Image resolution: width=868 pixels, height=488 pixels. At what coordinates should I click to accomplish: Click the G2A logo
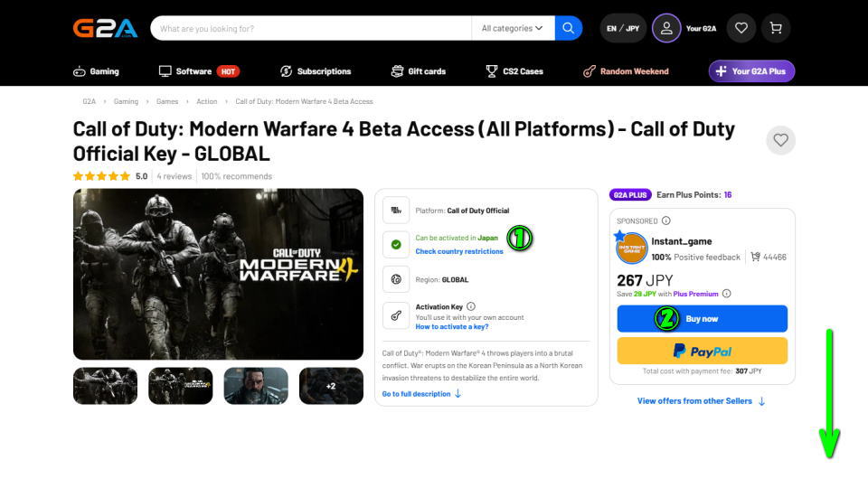tap(105, 28)
